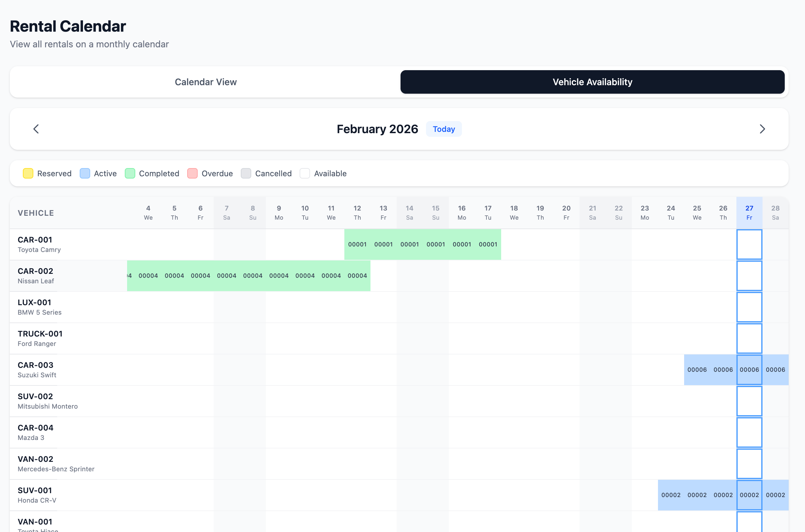Click the Overdue legend color swatch
Screen dimensions: 805x532
pyautogui.click(x=192, y=173)
